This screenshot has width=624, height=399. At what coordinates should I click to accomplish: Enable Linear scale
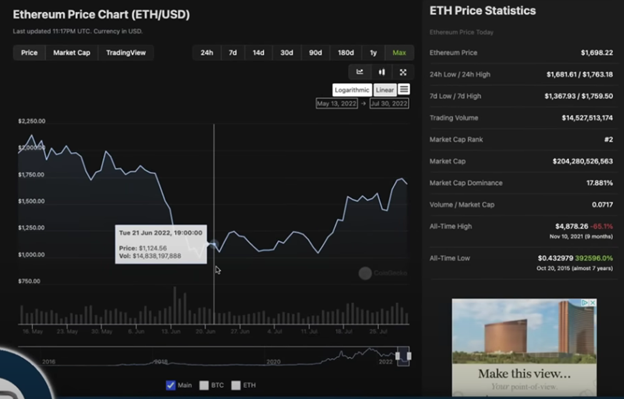coord(385,90)
